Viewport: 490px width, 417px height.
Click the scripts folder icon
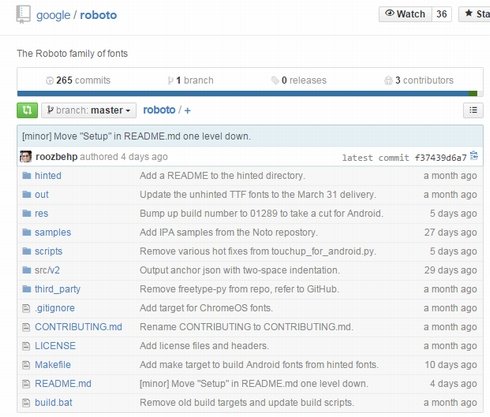27,251
